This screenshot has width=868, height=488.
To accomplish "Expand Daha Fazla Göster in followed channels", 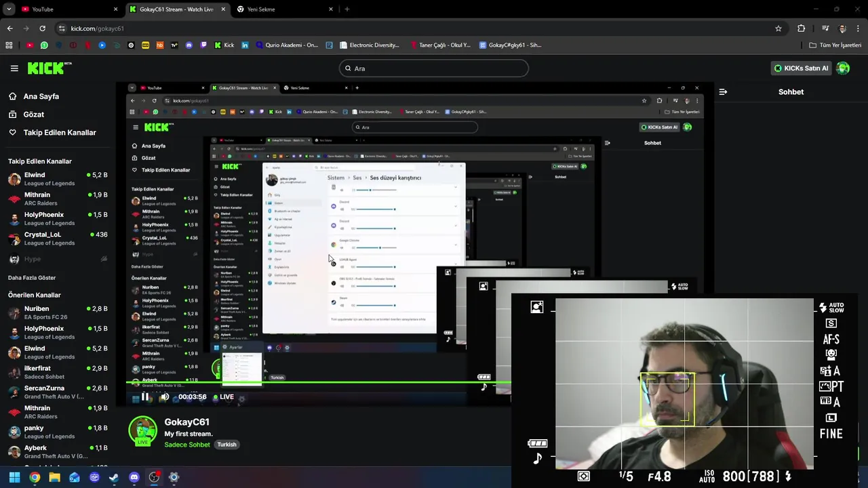I will (32, 278).
